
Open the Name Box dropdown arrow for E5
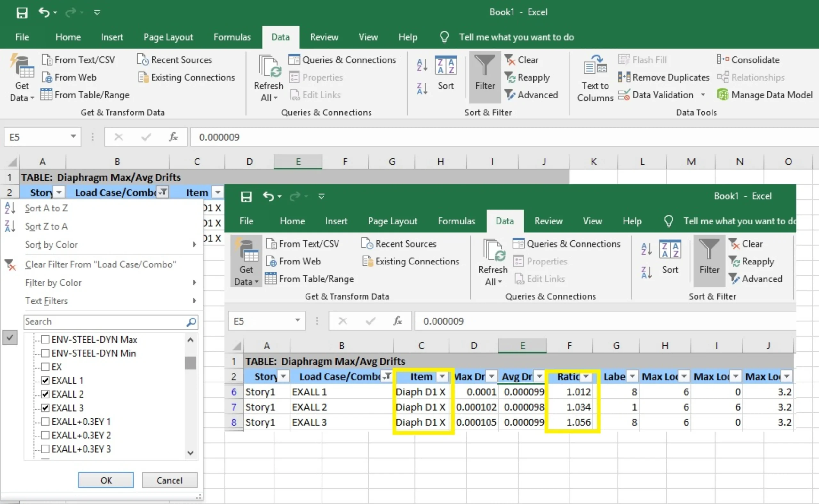pos(73,137)
